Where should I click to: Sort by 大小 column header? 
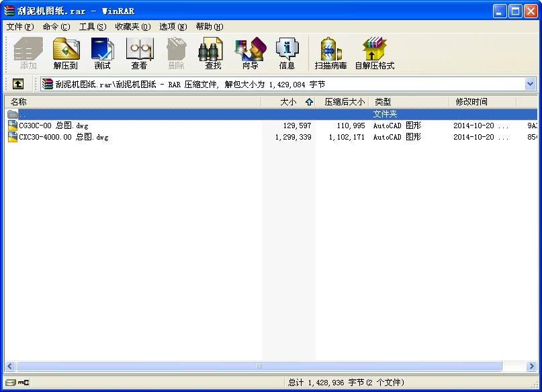[287, 102]
